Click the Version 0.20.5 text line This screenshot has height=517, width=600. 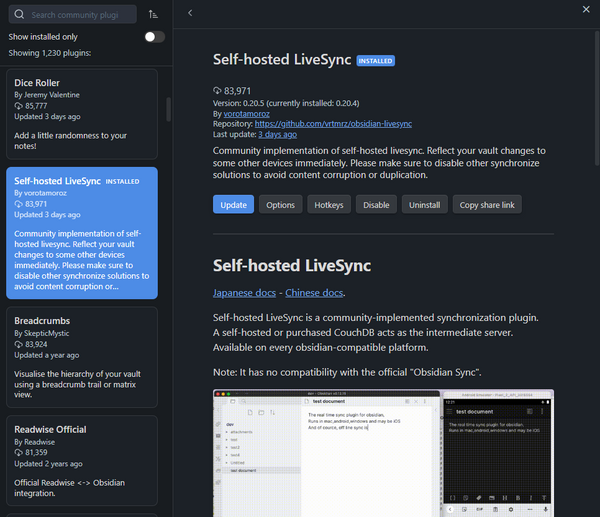286,103
